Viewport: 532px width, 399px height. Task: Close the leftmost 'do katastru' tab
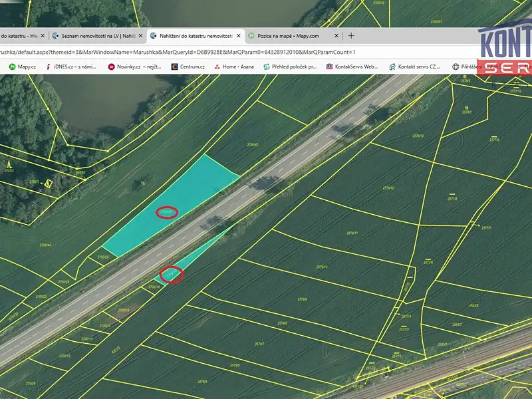click(x=43, y=36)
